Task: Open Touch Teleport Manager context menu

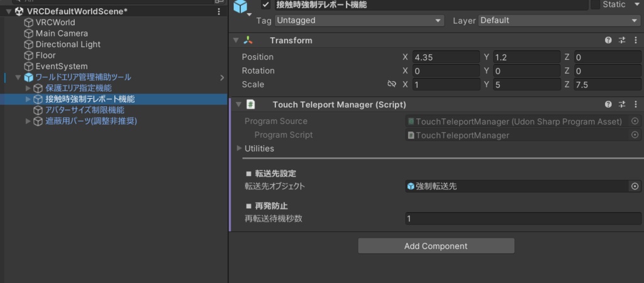Action: (635, 104)
